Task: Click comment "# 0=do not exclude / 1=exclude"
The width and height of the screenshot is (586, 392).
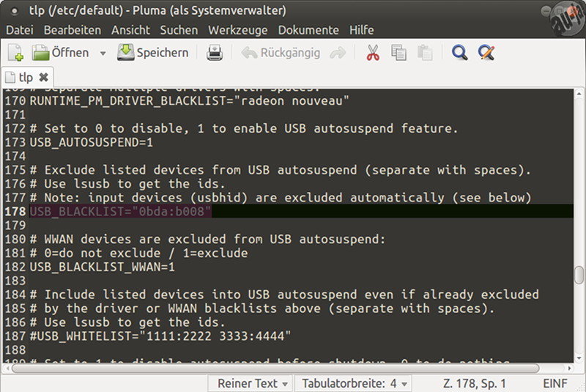Action: (138, 253)
